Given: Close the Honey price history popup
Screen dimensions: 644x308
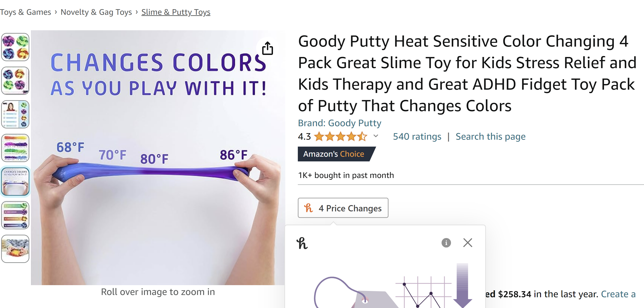Looking at the screenshot, I should (468, 243).
